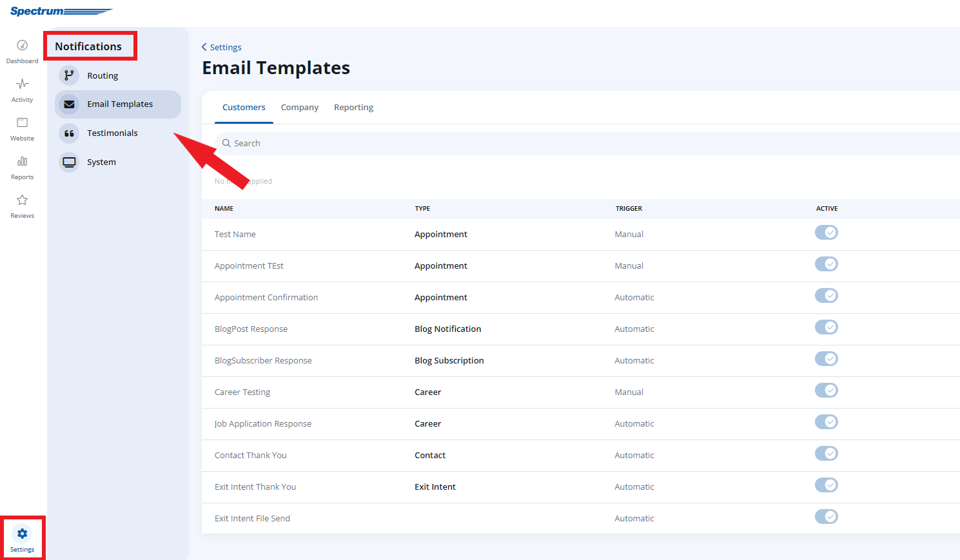Viewport: 960px width, 560px height.
Task: Open the Reporting tab
Action: click(x=353, y=107)
